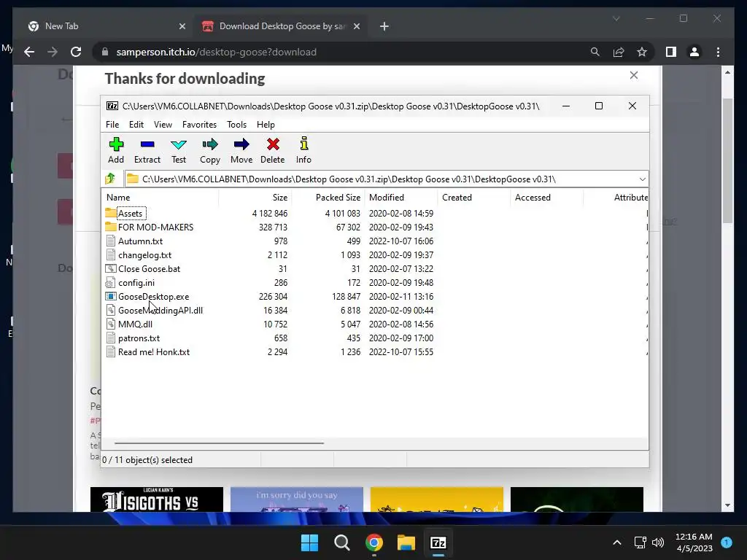Open a new Chrome tab
747x560 pixels.
click(384, 26)
